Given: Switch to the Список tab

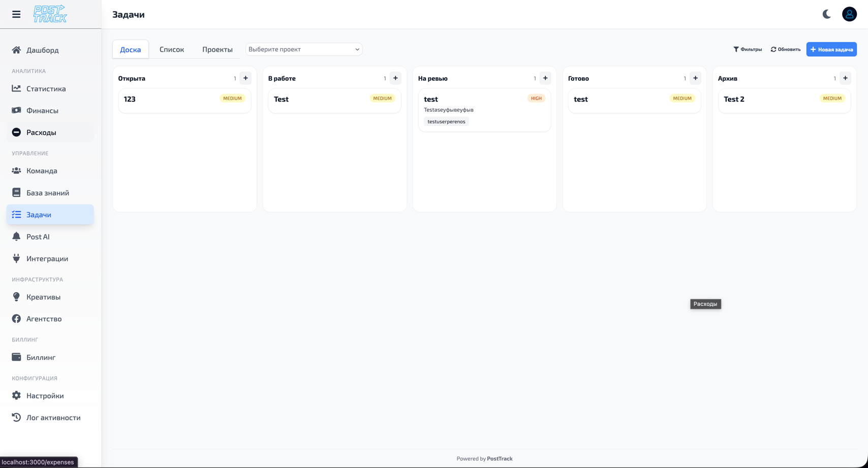Looking at the screenshot, I should [171, 49].
